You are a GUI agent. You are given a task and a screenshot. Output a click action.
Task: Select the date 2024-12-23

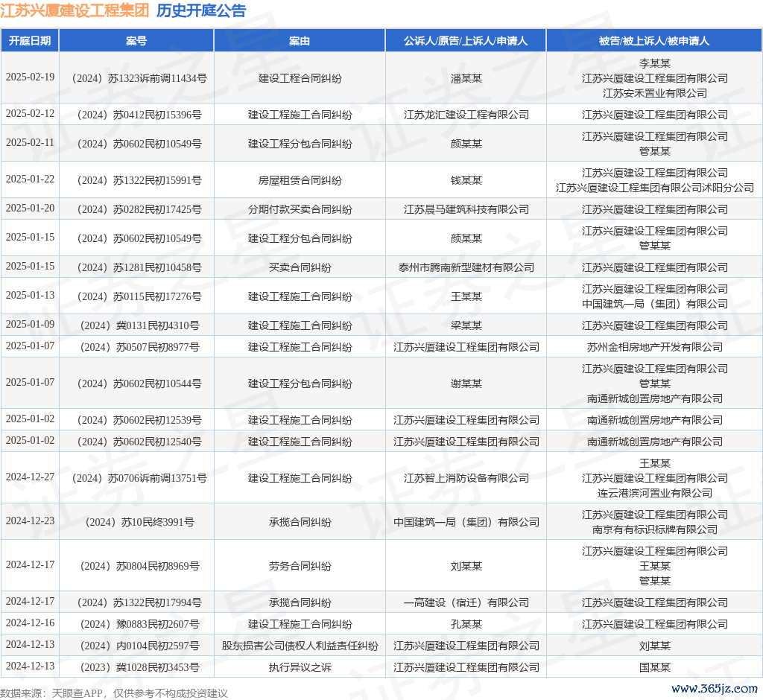point(30,521)
